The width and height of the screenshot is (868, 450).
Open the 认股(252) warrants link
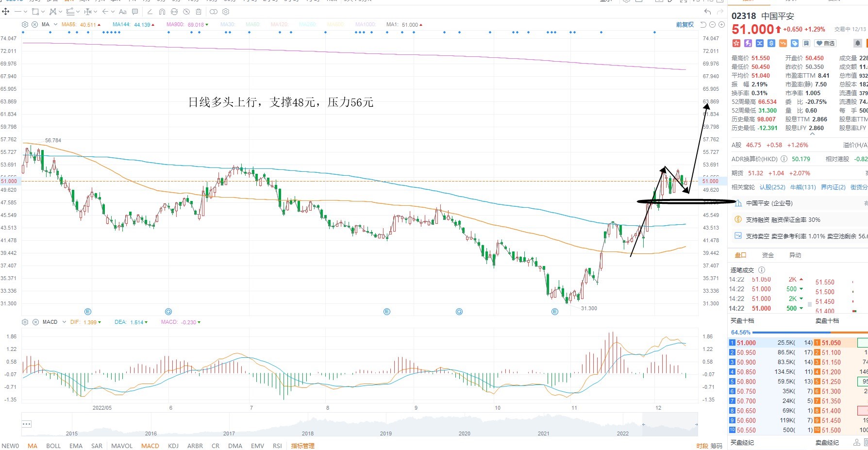coord(772,187)
